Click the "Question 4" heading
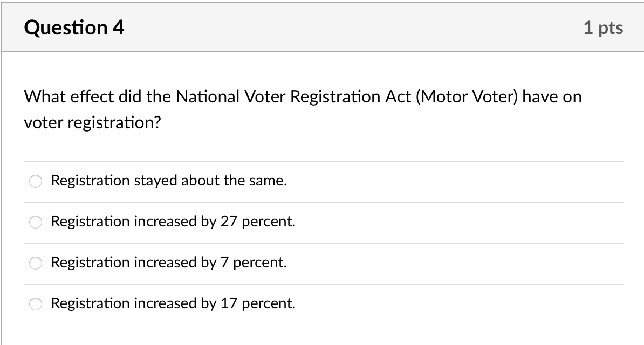 [74, 27]
